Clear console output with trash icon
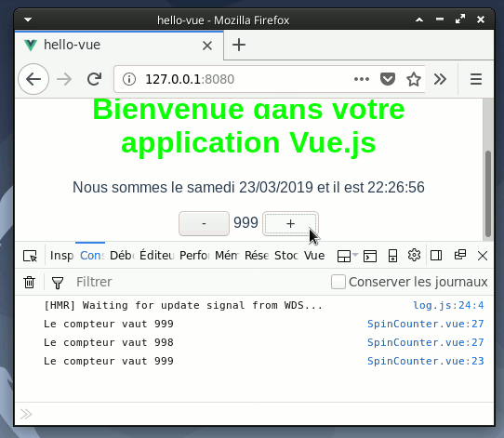The width and height of the screenshot is (504, 438). (x=29, y=283)
